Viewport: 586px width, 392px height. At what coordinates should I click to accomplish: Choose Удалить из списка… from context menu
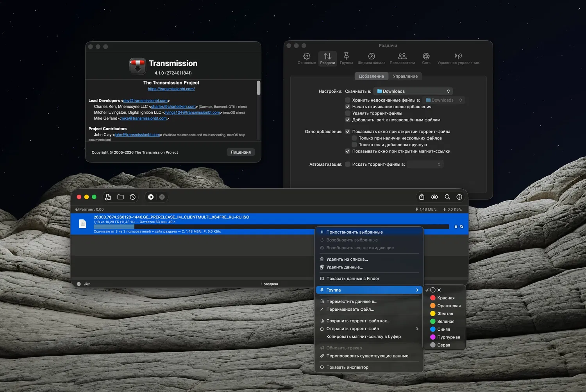pos(369,259)
